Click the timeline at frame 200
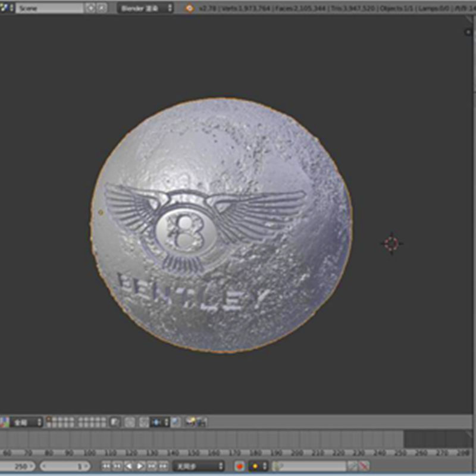The height and width of the screenshot is (476, 476). click(297, 453)
